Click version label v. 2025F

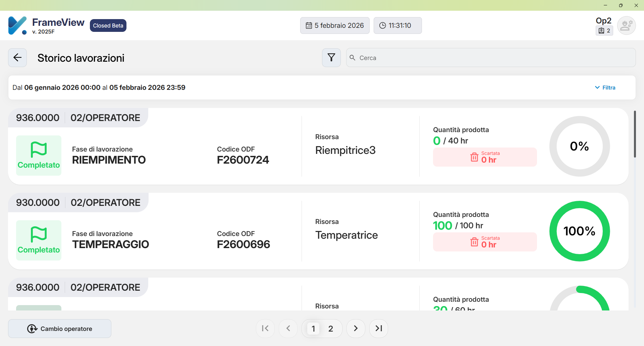pos(43,32)
